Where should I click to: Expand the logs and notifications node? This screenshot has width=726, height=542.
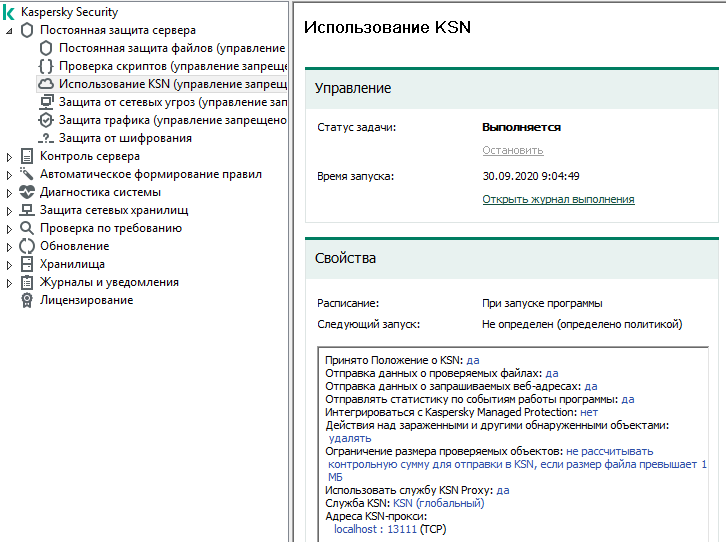(10, 283)
